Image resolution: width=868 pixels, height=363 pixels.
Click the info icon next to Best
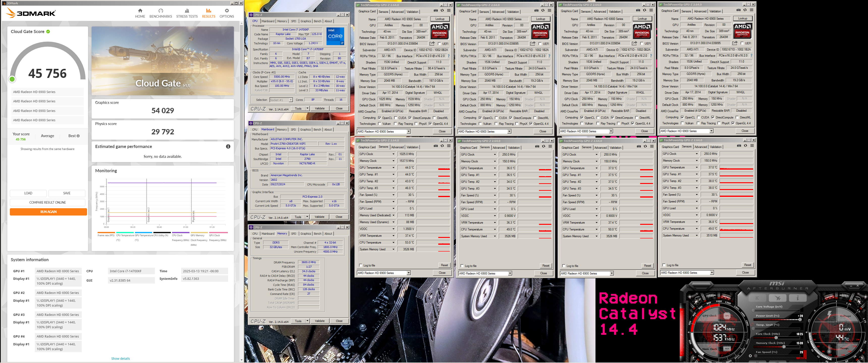click(x=78, y=136)
